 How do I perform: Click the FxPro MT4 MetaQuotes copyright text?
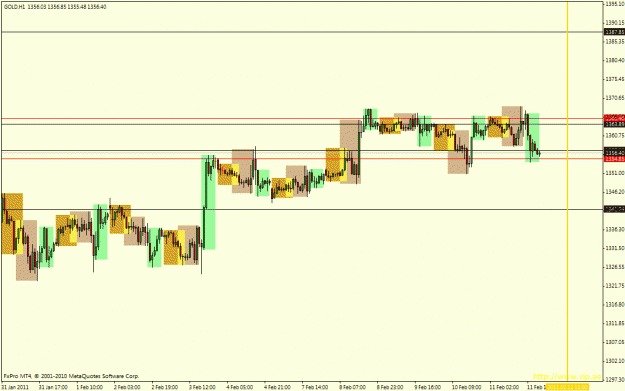click(71, 376)
